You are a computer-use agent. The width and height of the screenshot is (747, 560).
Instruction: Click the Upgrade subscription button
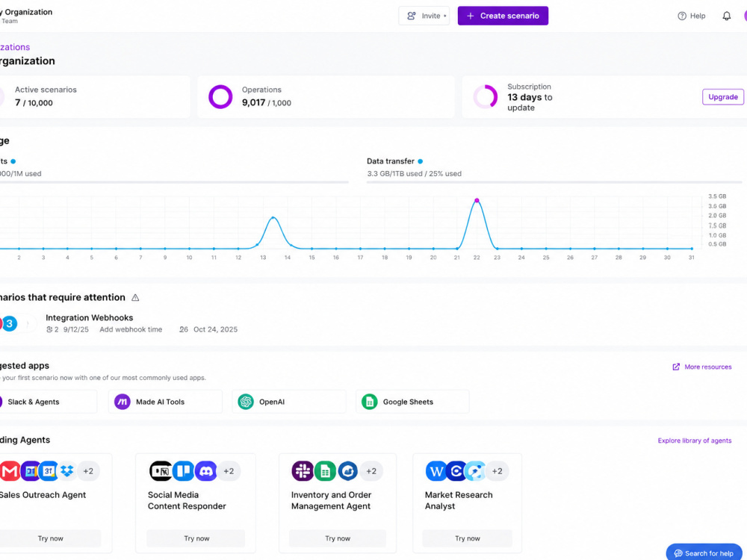pos(722,96)
